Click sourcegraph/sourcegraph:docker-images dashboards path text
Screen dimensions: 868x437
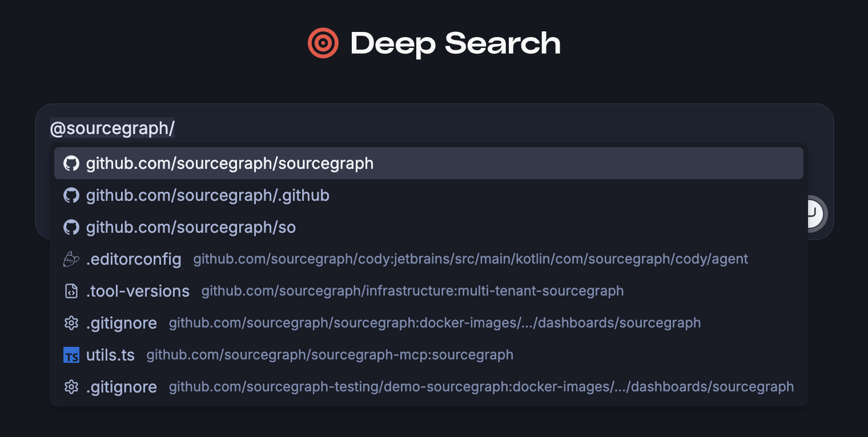435,323
